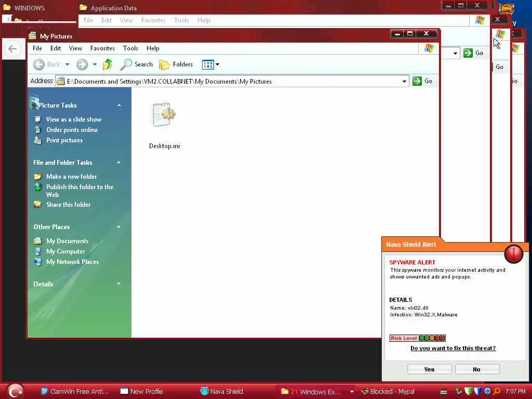Switch to ClamWin Free Antivirus taskbar item
Viewport: 532px width, 399px height.
pos(75,392)
